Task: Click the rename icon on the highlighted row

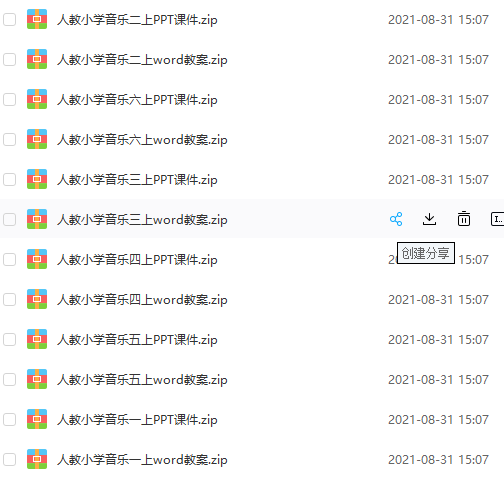Action: coord(497,219)
